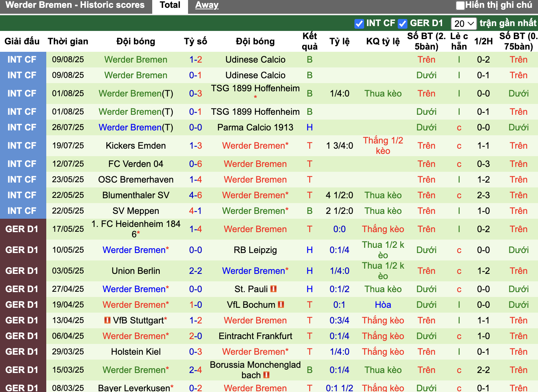Screen dimensions: 538x392
Task: Click red card icon beside Borussia Monchengladbach
Action: click(266, 375)
